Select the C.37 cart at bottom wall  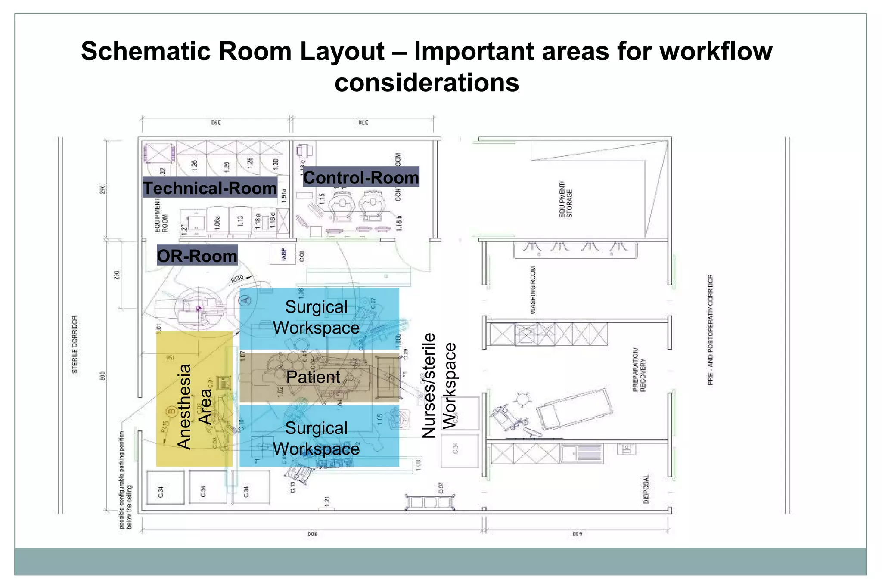click(x=430, y=502)
